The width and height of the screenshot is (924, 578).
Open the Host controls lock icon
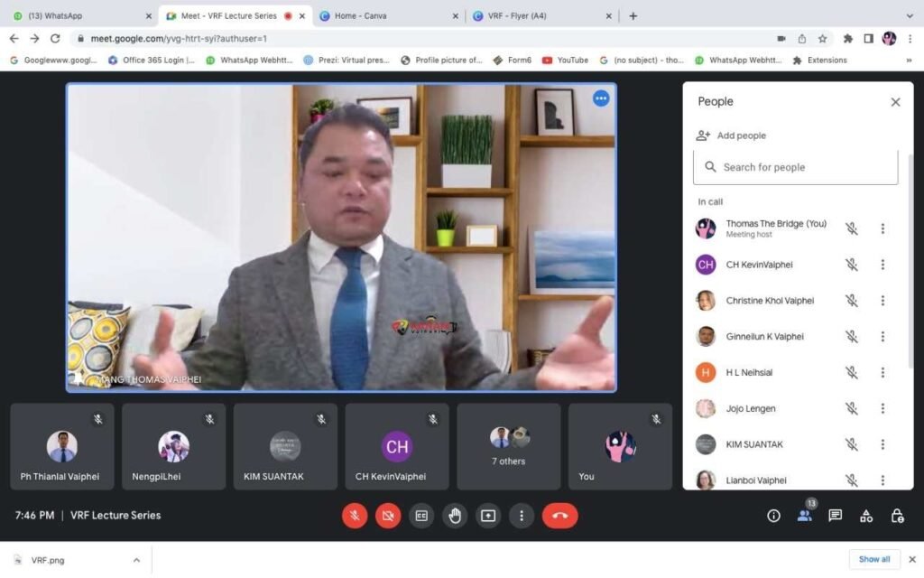897,516
